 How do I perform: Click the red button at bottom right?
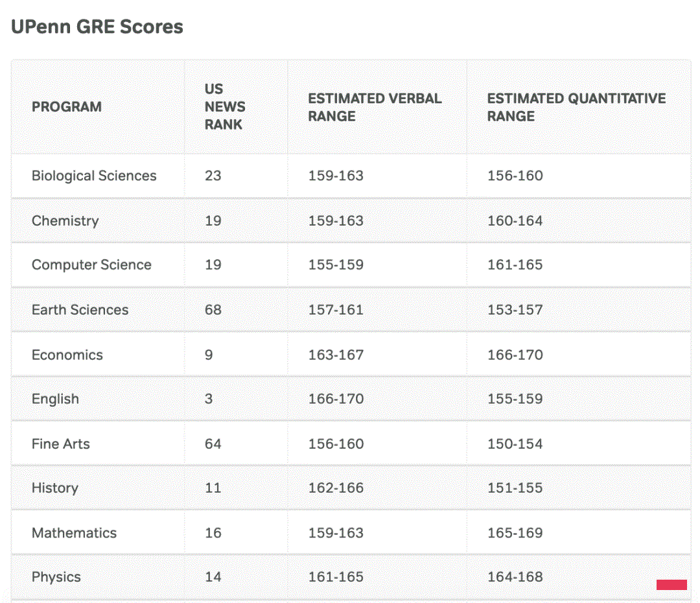click(671, 584)
